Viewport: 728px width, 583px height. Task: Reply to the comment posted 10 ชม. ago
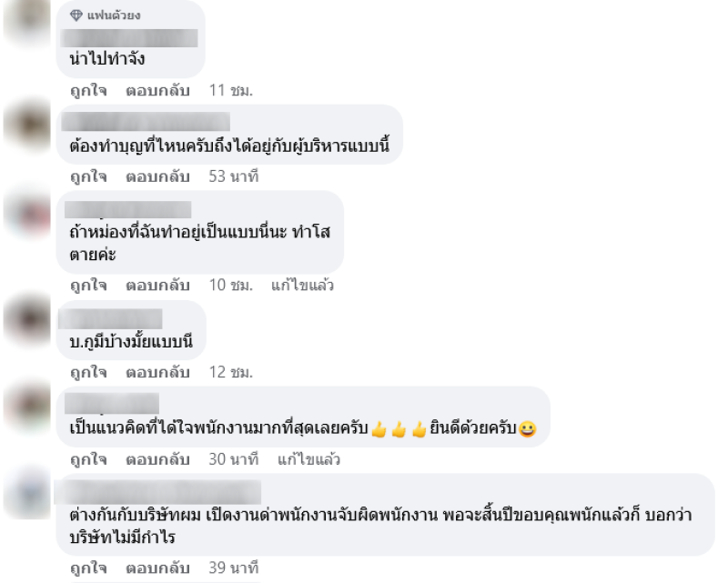coord(157,285)
